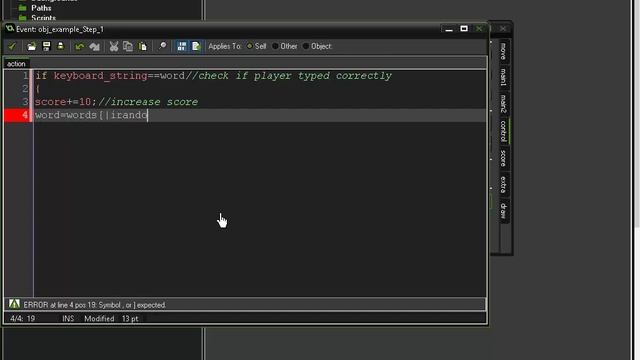The height and width of the screenshot is (360, 640).
Task: Open a file using the folder icon
Action: 31,47
